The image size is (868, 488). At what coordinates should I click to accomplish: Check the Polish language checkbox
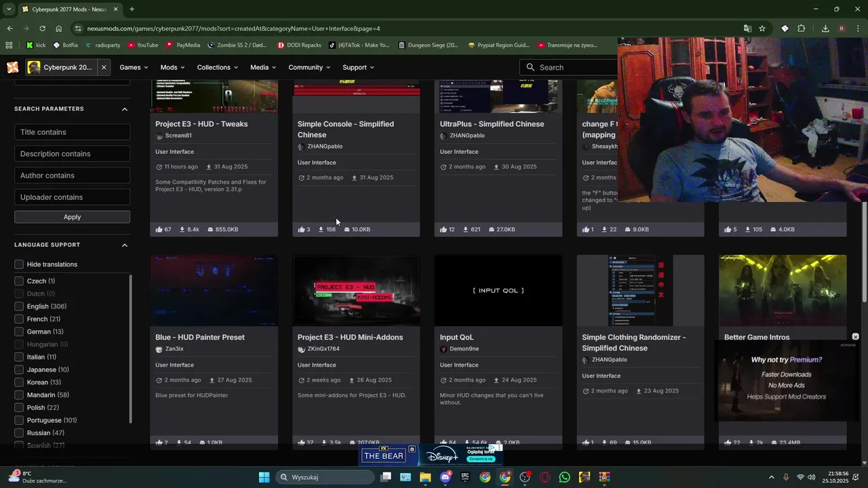(x=19, y=407)
